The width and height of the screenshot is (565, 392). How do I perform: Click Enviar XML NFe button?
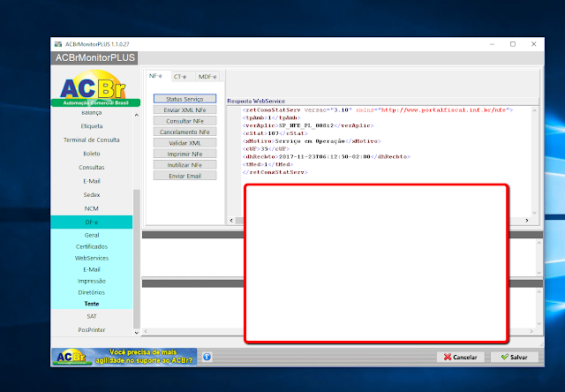[x=185, y=109]
